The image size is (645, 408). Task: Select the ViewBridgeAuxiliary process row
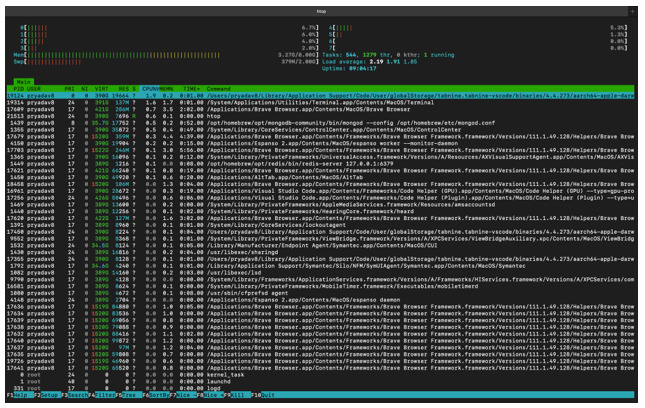pos(320,239)
